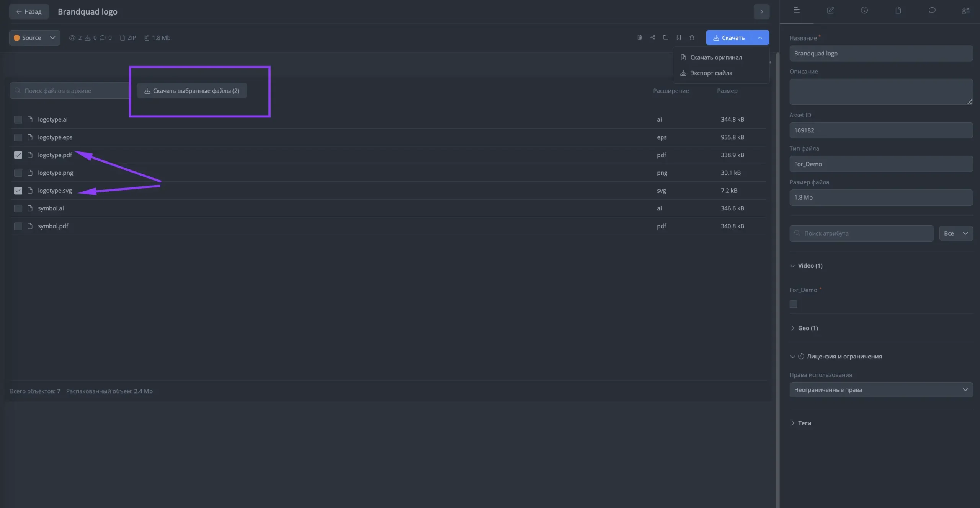Image resolution: width=980 pixels, height=508 pixels.
Task: Mark asset as favorite with star icon
Action: (x=692, y=37)
